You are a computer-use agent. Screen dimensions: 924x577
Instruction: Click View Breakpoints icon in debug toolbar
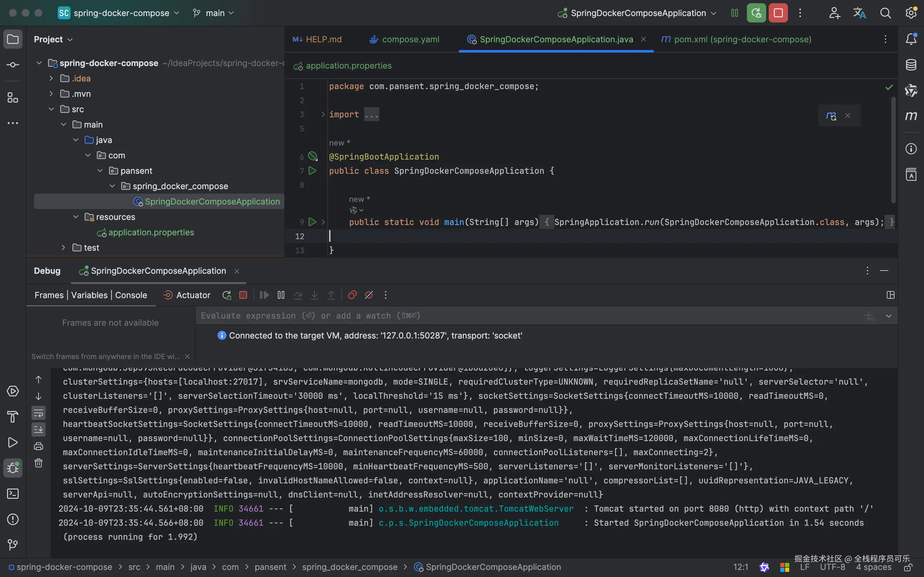(x=352, y=295)
